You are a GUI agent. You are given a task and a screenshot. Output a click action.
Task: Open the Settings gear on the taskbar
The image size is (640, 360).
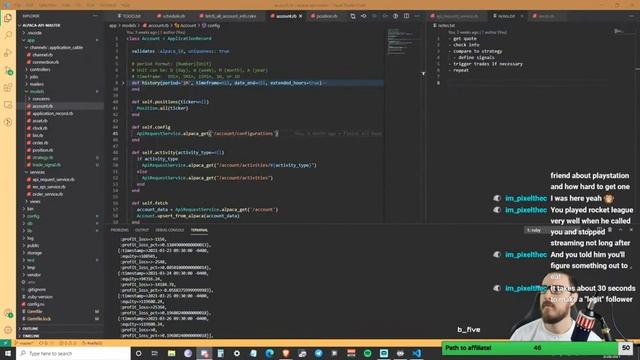[237, 353]
